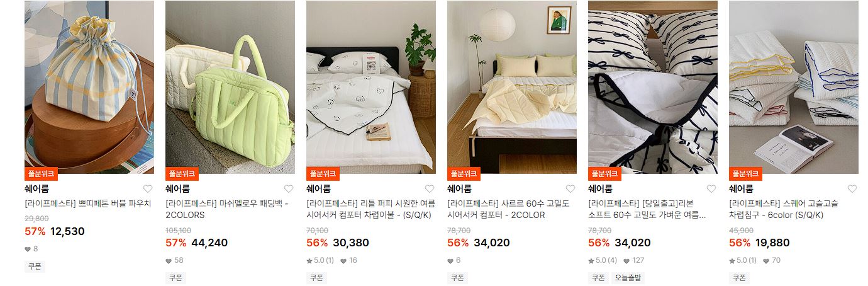
Task: Select the yellow bedding bedroom thumbnail
Action: click(x=512, y=87)
